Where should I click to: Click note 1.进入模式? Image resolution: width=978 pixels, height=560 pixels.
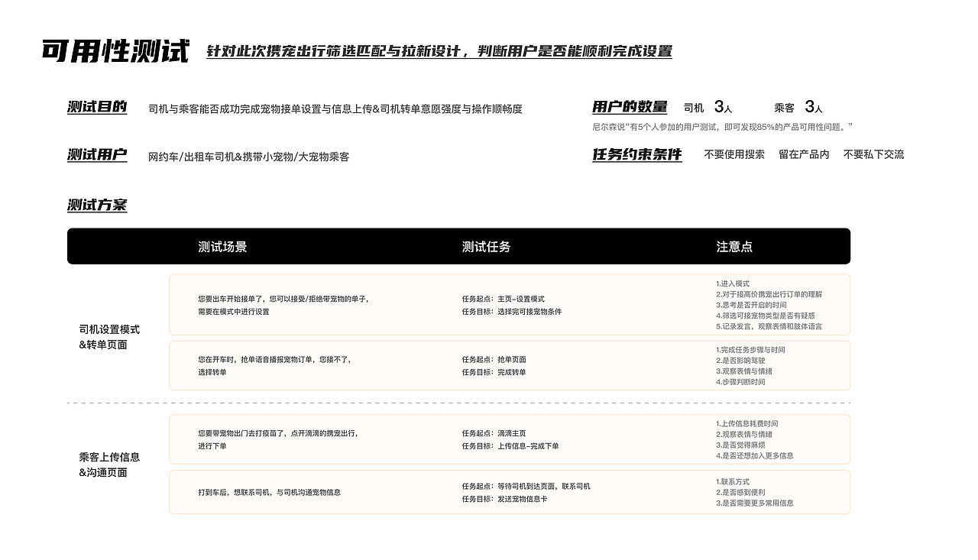[x=732, y=283]
